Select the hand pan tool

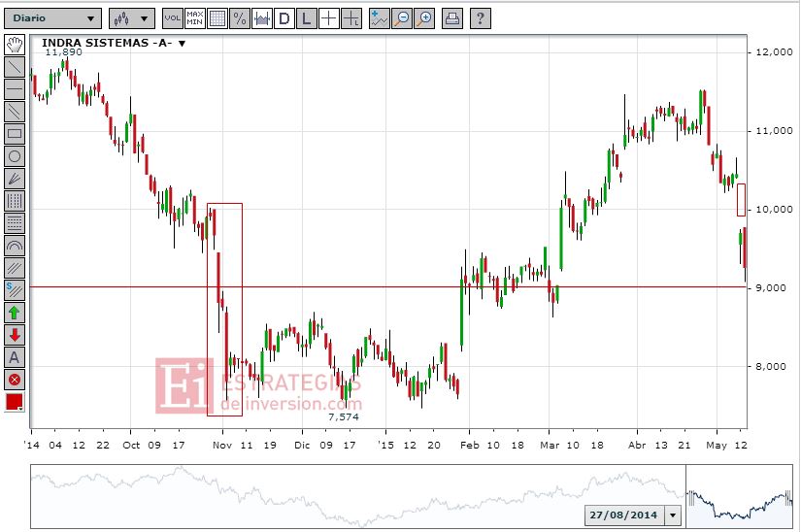[x=15, y=45]
